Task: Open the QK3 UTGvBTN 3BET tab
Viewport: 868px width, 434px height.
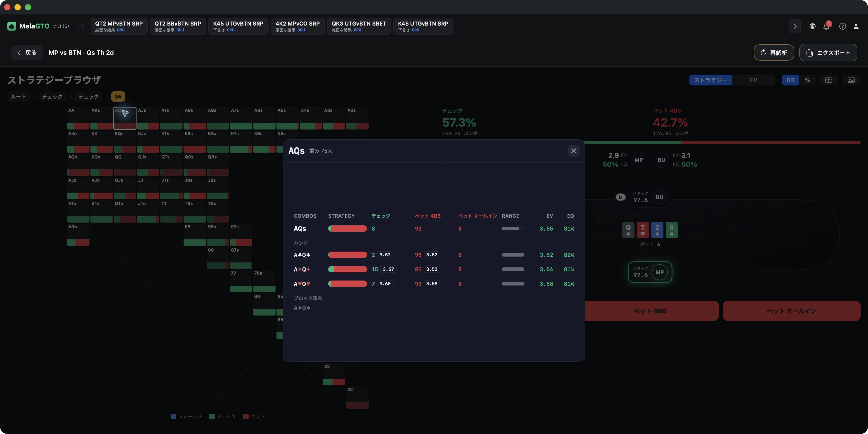Action: tap(359, 26)
